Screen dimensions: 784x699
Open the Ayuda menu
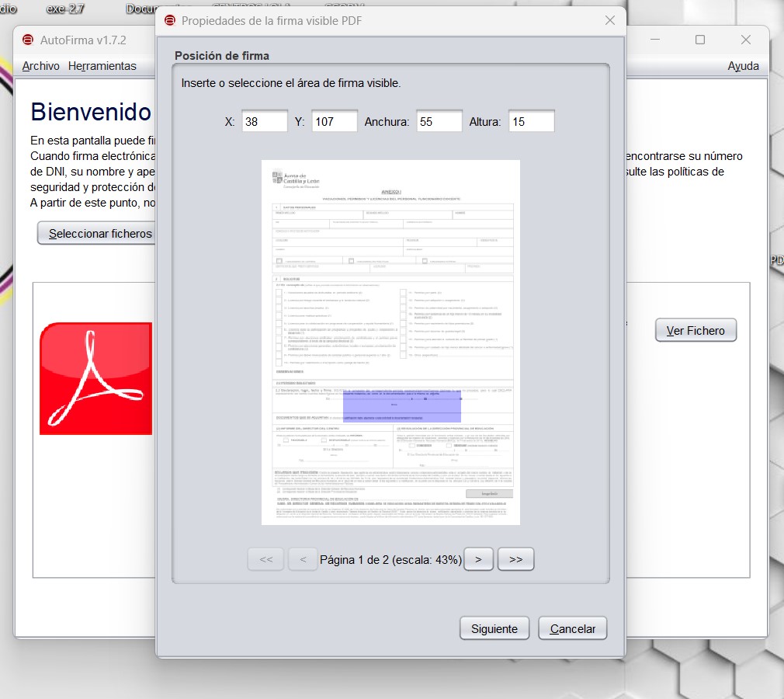(743, 66)
